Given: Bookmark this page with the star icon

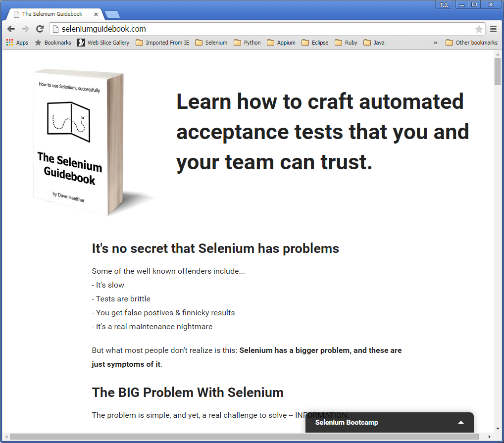Looking at the screenshot, I should [x=479, y=29].
